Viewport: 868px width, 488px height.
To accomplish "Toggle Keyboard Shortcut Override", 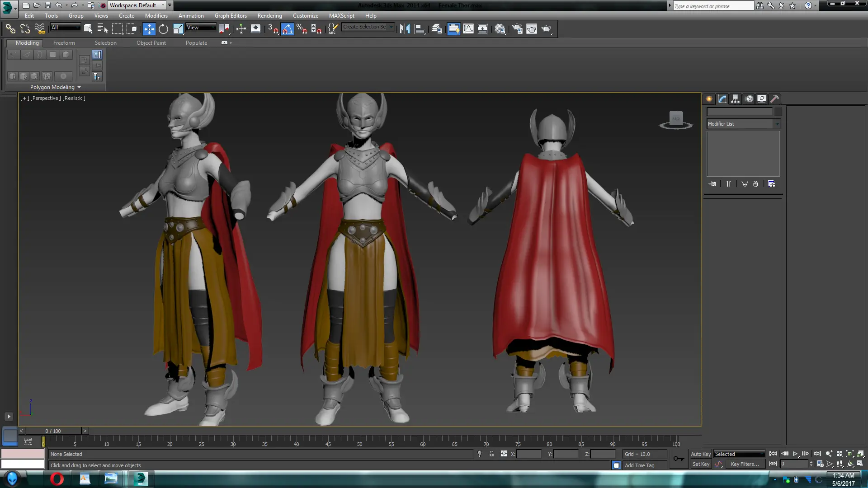I will [255, 29].
